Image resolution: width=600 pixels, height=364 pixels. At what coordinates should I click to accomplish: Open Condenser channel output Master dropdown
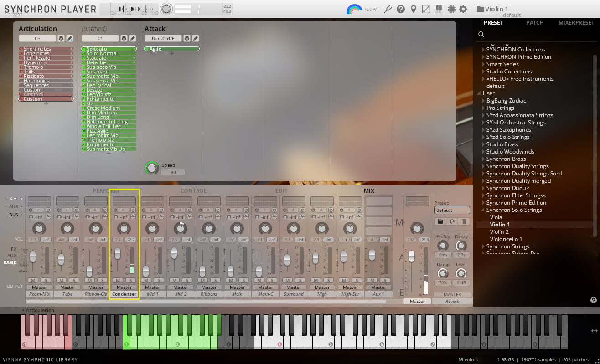pos(124,287)
